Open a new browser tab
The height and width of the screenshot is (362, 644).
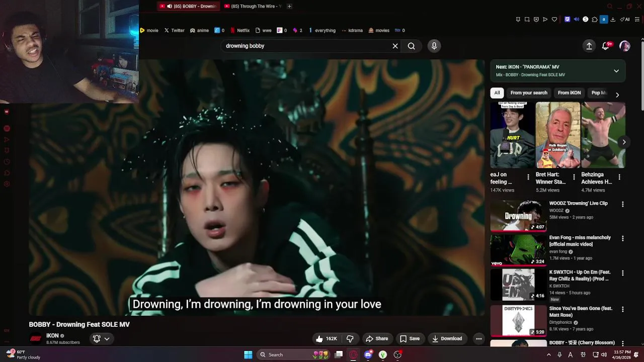tap(289, 6)
